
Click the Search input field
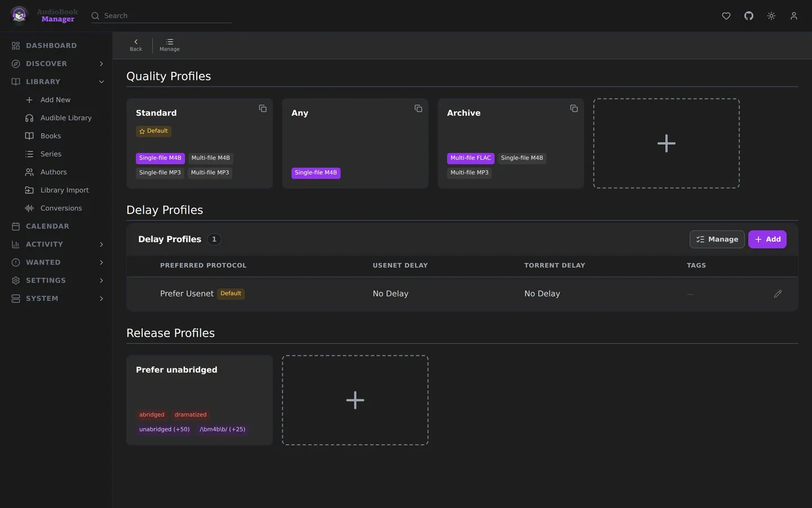[161, 16]
